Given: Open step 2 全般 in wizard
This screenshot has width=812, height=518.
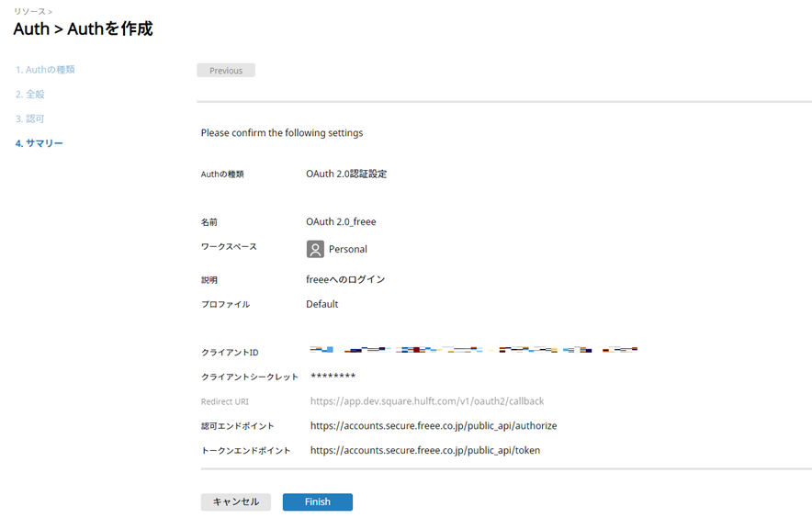Looking at the screenshot, I should click(x=30, y=95).
